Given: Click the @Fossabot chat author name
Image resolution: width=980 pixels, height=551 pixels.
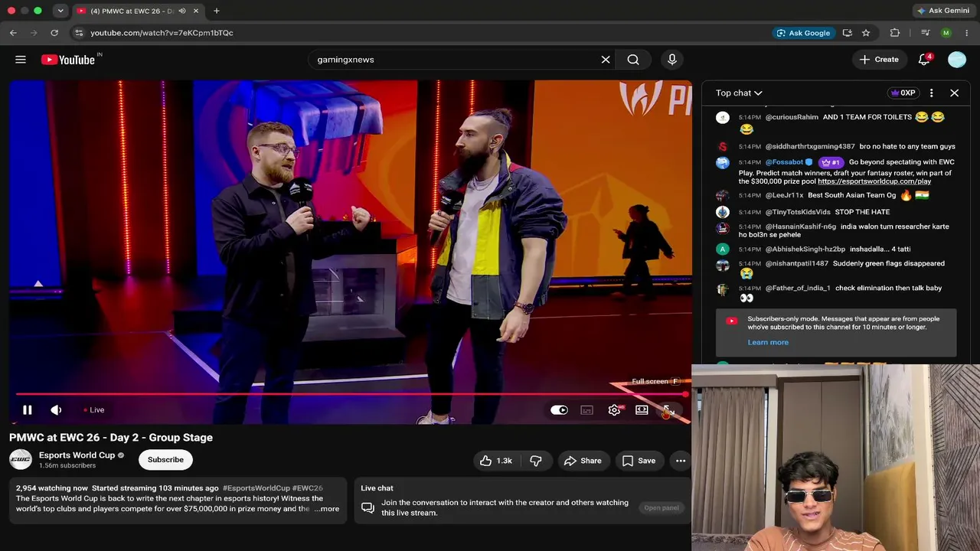Looking at the screenshot, I should pyautogui.click(x=784, y=162).
